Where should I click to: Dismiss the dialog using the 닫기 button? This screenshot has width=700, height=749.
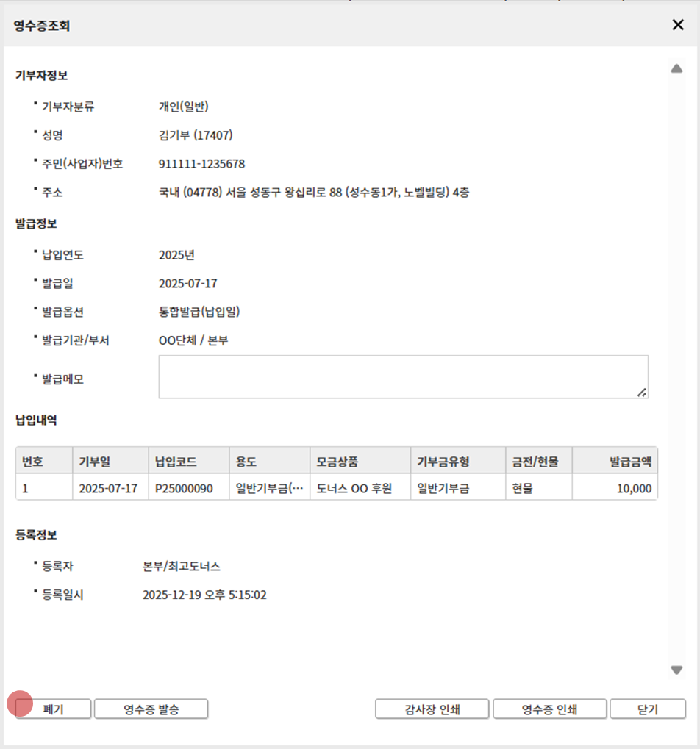(647, 709)
